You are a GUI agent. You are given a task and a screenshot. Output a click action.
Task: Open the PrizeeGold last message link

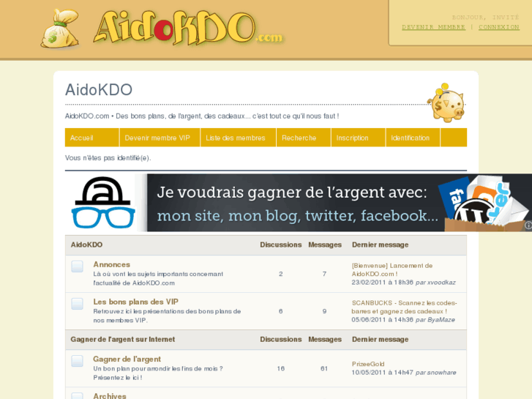point(368,364)
